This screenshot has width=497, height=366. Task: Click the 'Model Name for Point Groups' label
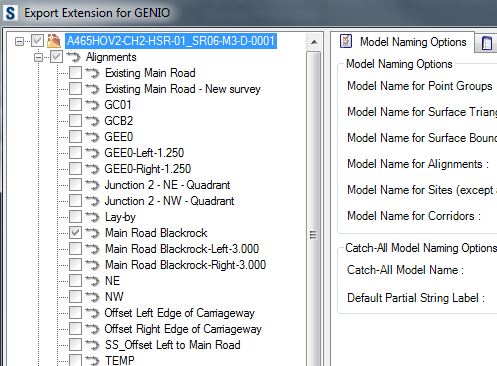(x=420, y=86)
